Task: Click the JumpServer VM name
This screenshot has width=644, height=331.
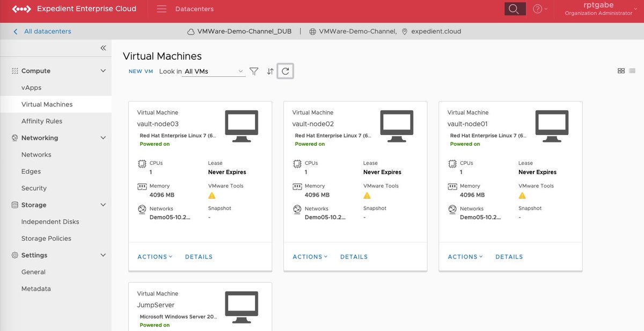Action: (x=155, y=305)
